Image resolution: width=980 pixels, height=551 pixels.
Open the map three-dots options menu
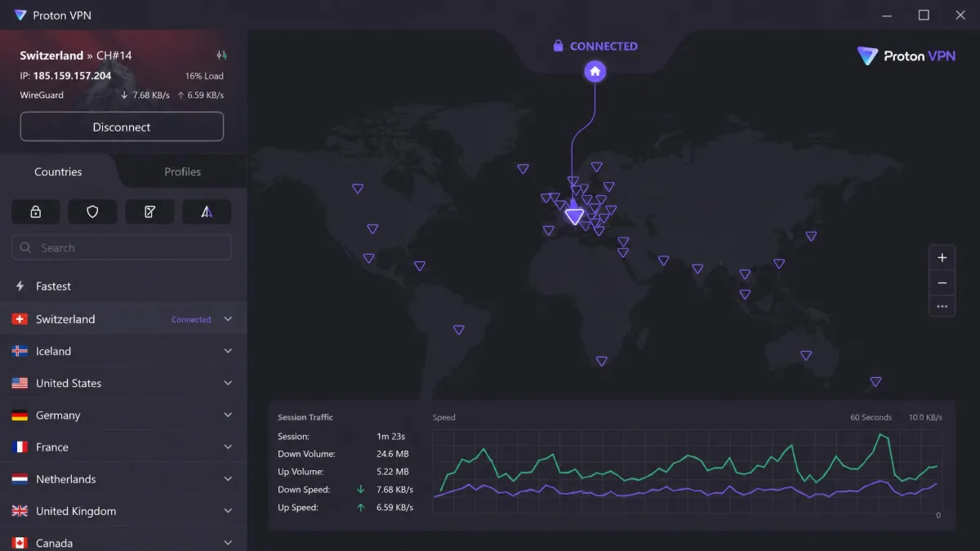point(942,307)
